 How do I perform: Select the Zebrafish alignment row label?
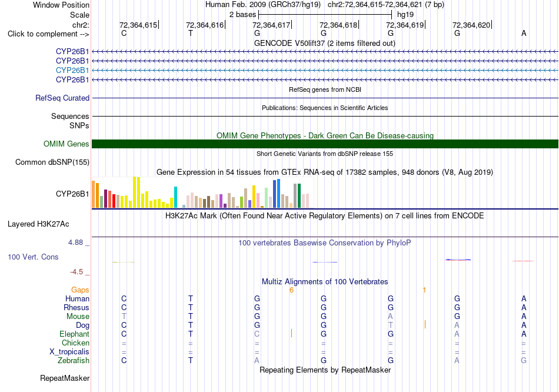[x=74, y=361]
